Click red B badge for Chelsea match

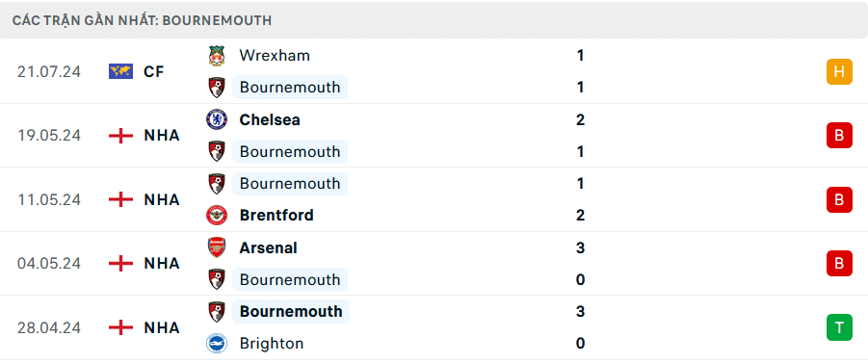839,136
